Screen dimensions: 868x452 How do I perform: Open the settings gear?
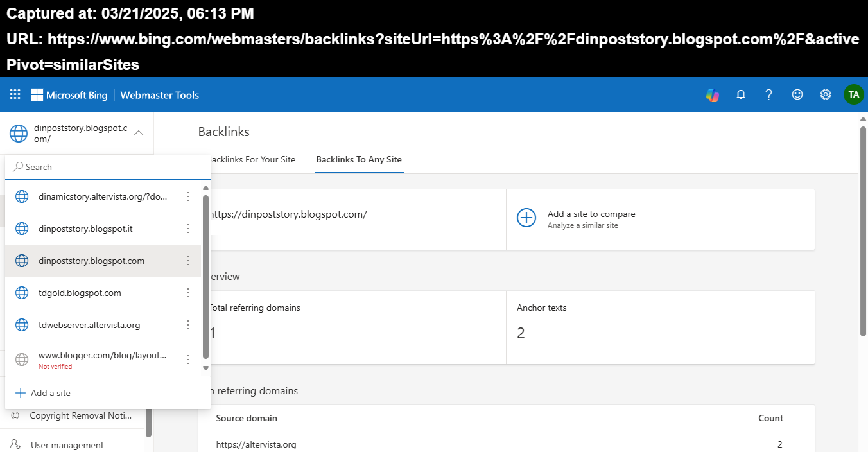(826, 95)
